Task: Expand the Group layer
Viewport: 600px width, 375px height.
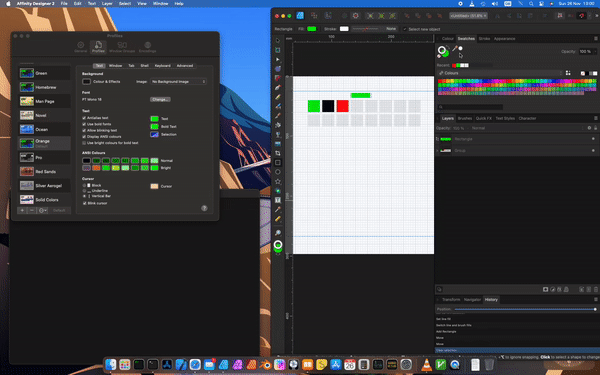Action: point(438,150)
